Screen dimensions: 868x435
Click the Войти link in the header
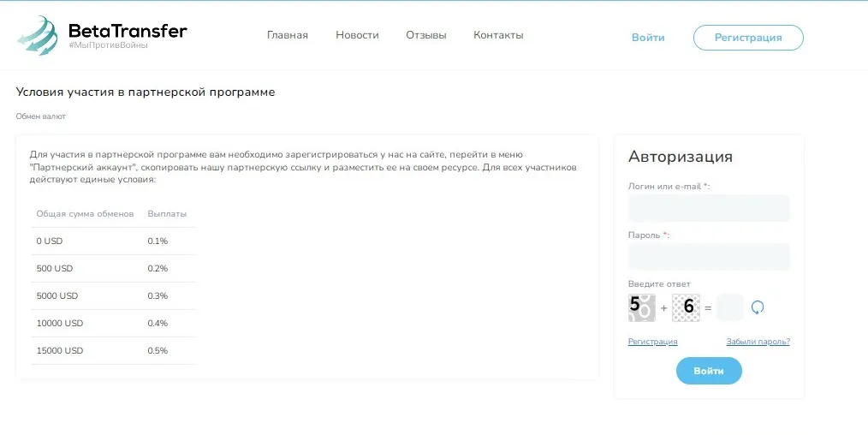tap(648, 38)
